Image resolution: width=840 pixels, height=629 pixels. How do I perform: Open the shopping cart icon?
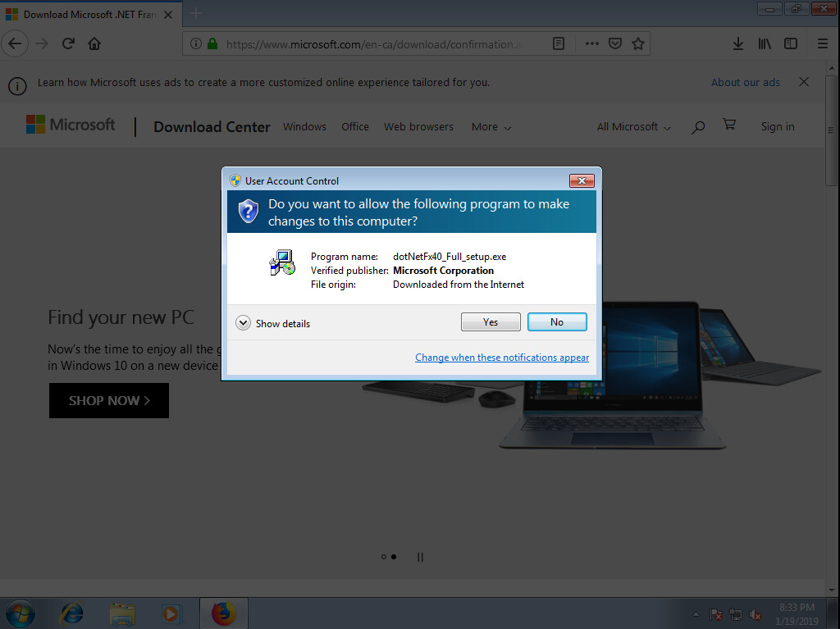click(x=729, y=125)
